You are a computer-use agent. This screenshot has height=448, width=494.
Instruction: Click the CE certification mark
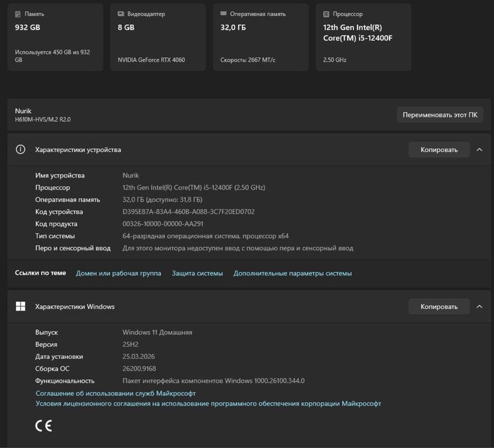coord(44,426)
